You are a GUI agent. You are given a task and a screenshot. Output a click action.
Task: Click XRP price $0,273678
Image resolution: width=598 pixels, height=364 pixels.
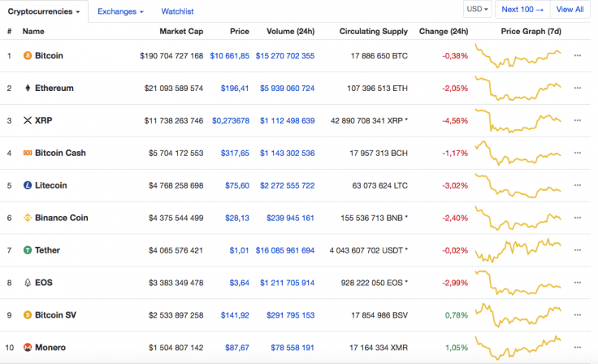[231, 120]
